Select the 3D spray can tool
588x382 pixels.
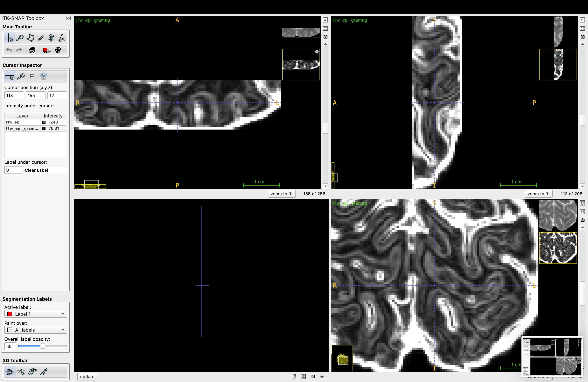pyautogui.click(x=32, y=371)
